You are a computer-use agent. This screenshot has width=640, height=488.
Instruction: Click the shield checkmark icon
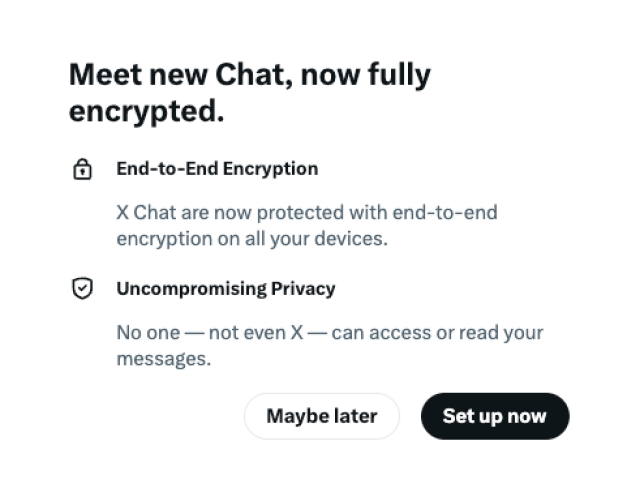(x=82, y=289)
